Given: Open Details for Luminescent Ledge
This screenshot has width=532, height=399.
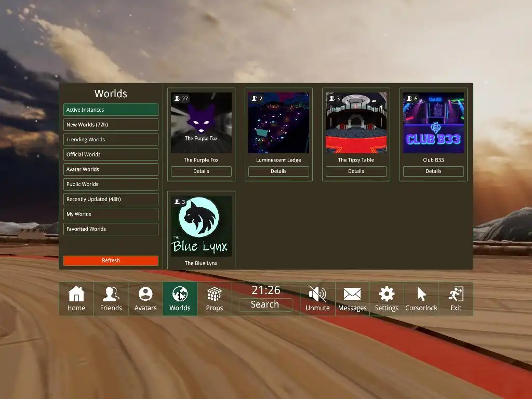Looking at the screenshot, I should coord(278,171).
